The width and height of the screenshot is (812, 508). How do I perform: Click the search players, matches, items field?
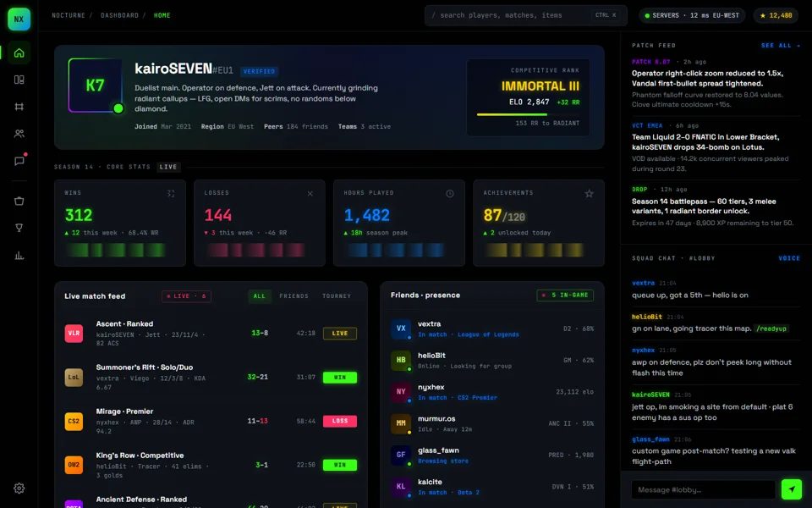click(x=525, y=15)
